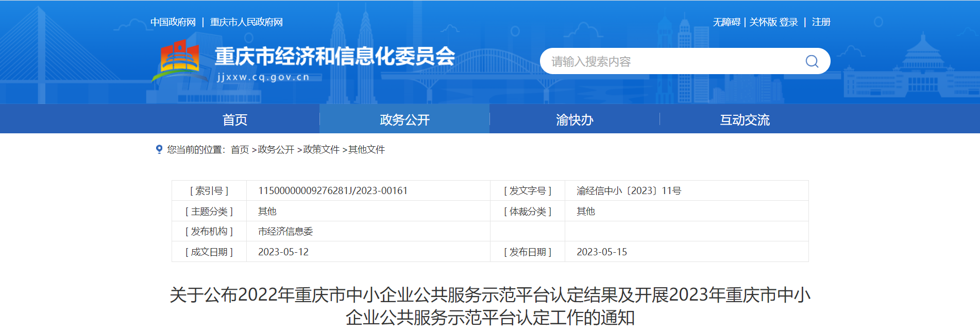Open the 中国政府网 link in header

tap(173, 22)
